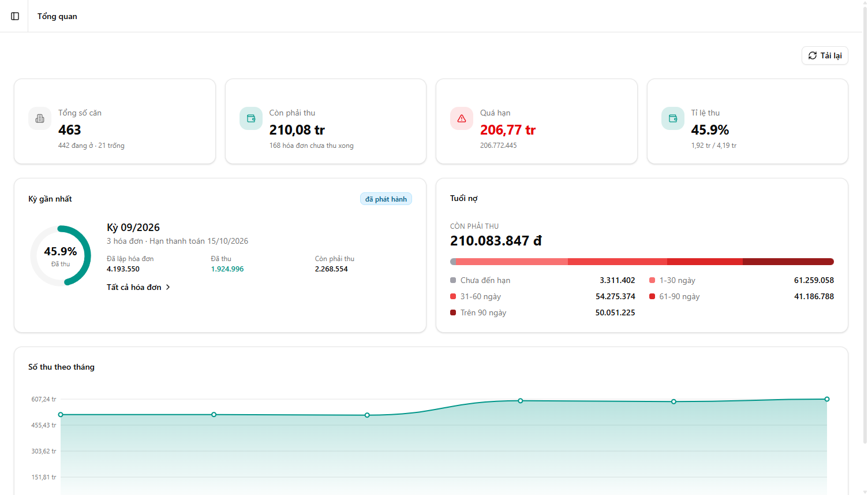Click the 61.259.058 amount for 1-30 ngày
The image size is (868, 495).
point(814,280)
